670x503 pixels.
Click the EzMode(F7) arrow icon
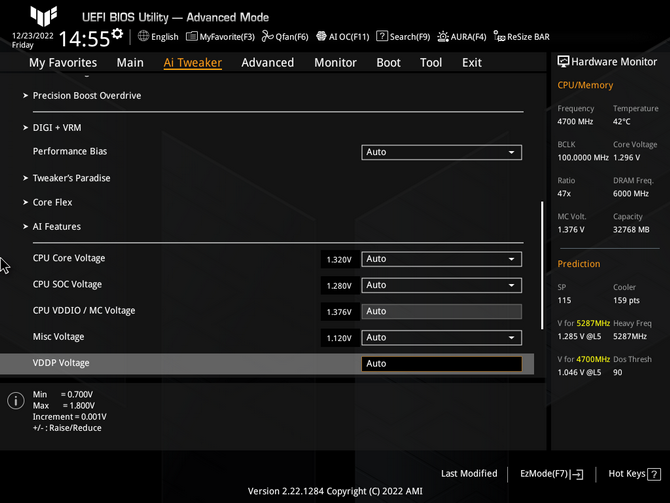(x=576, y=474)
